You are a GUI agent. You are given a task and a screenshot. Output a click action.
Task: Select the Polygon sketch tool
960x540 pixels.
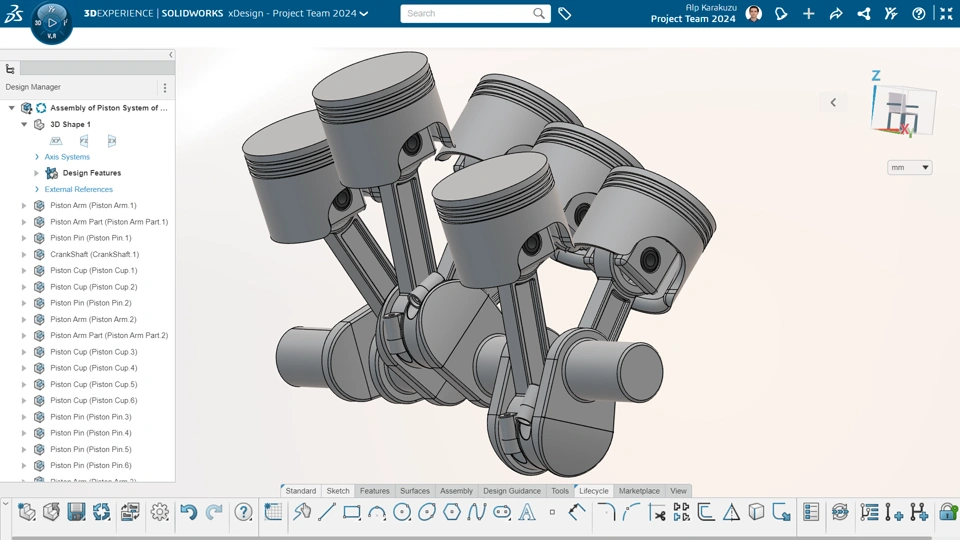pos(452,512)
